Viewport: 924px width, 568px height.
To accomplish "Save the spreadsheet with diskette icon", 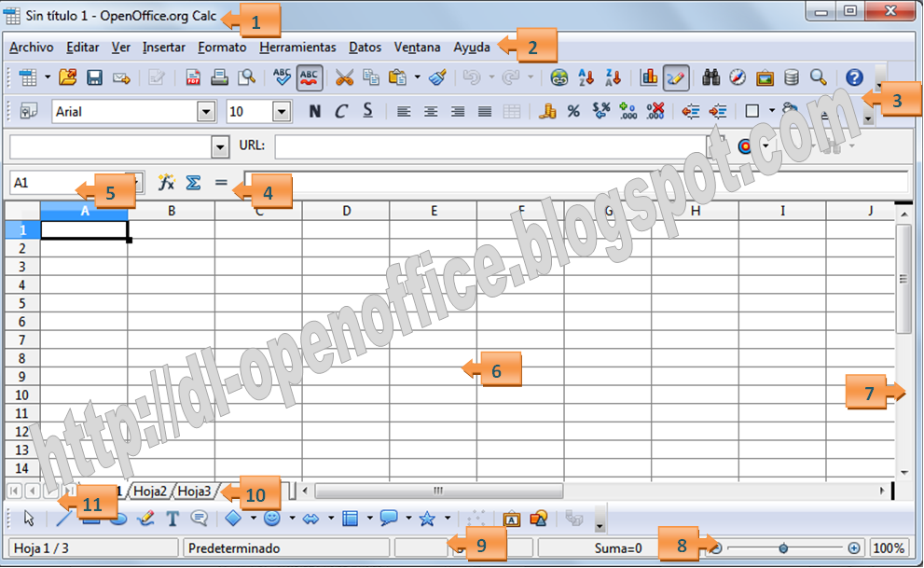I will click(x=94, y=77).
